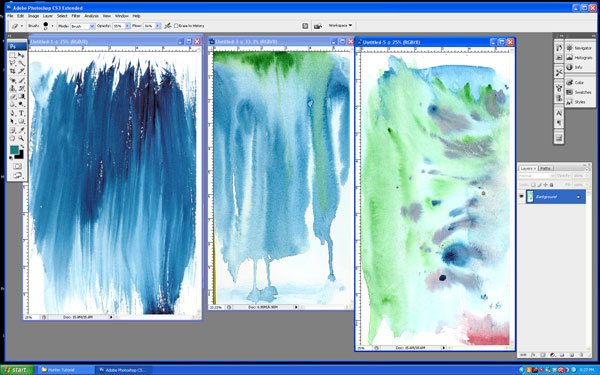
Task: Select the Pen tool
Action: (x=12, y=113)
